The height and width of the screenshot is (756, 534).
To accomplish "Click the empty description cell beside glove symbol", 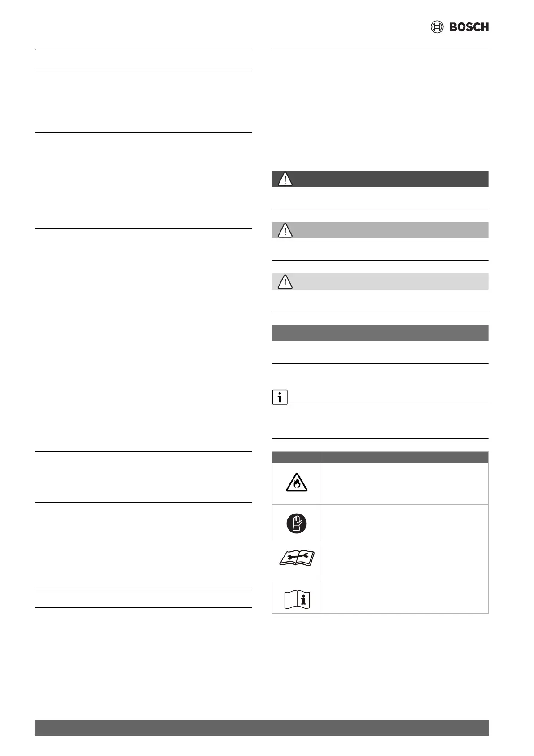I will (x=404, y=522).
